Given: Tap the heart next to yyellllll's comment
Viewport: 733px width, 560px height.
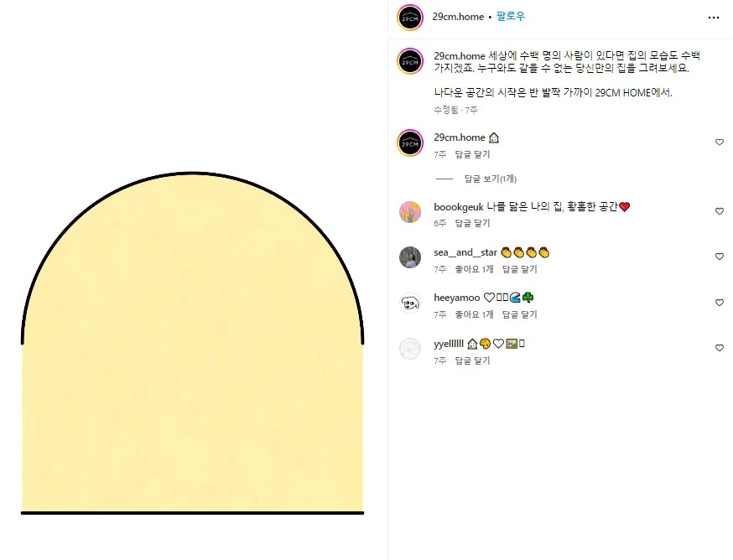Looking at the screenshot, I should tap(720, 348).
